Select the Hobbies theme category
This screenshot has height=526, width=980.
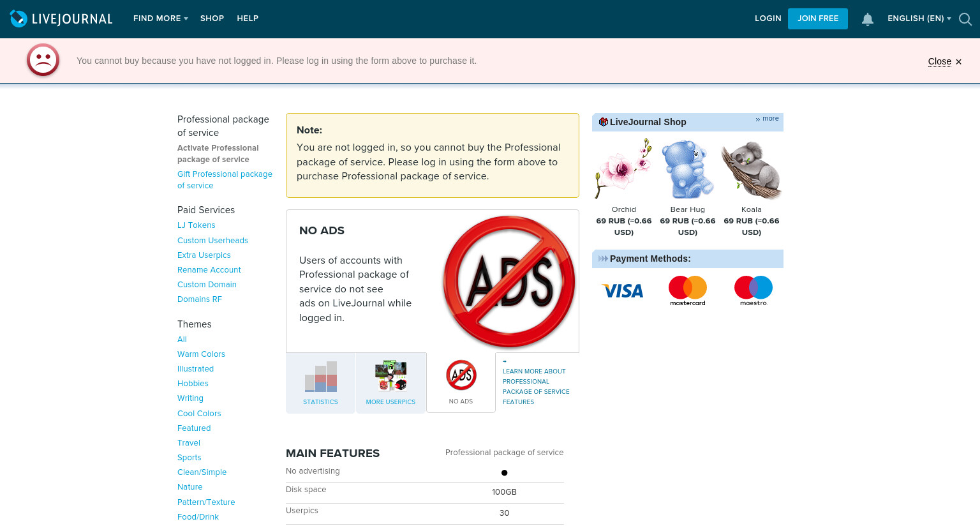pyautogui.click(x=193, y=384)
